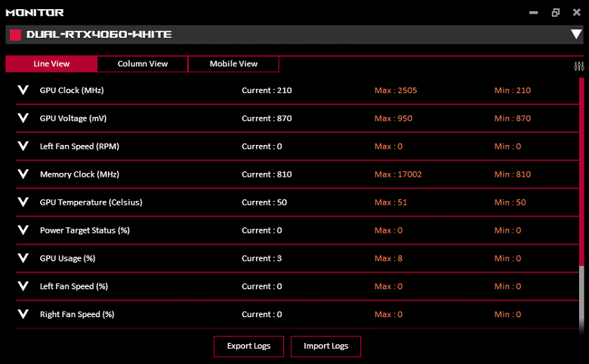Expand the GPU Temperature (Celsius) row
Screen dimensions: 589x364
pos(23,202)
